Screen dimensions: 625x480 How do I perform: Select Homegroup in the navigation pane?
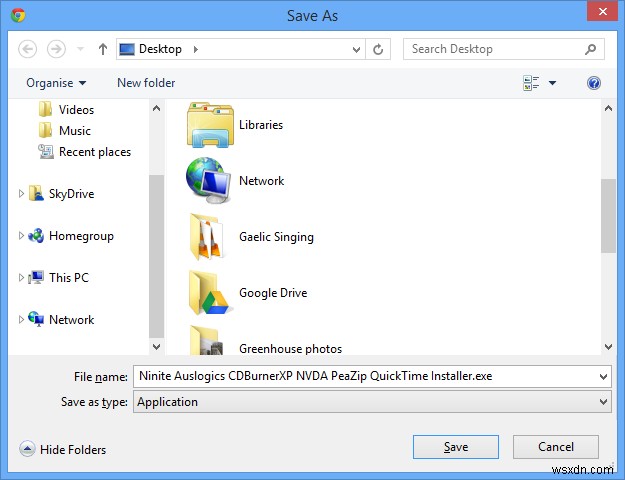(81, 236)
